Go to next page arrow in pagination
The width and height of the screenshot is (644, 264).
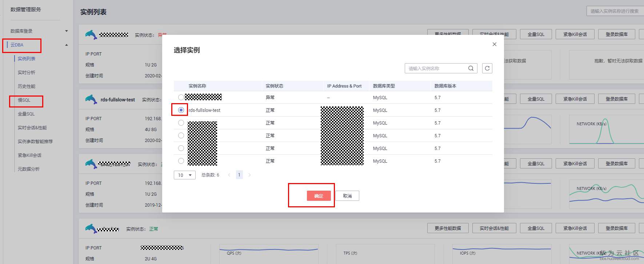click(x=249, y=175)
